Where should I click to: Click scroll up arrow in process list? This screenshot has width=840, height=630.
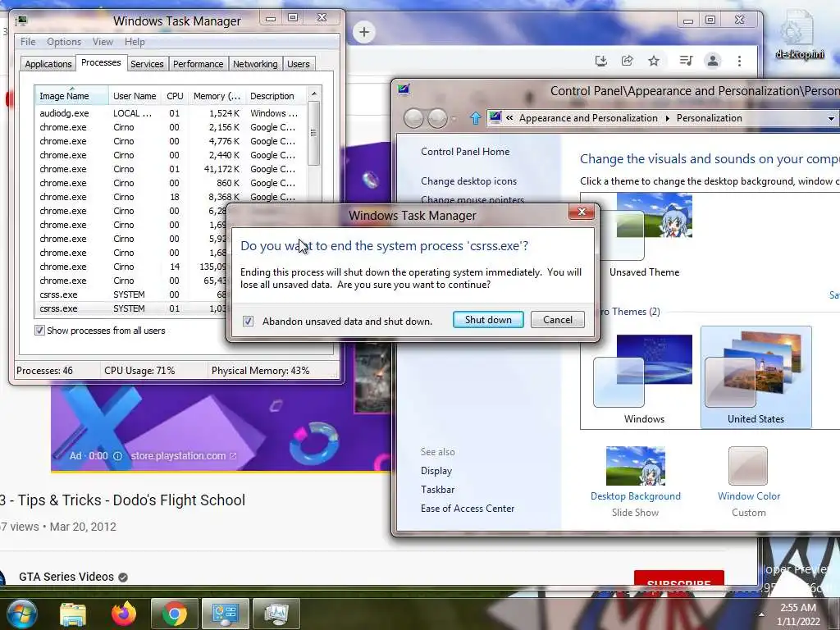click(x=314, y=94)
